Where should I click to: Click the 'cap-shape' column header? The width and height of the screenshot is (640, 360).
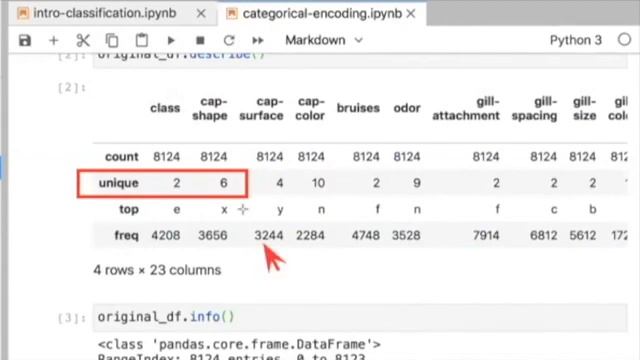210,109
